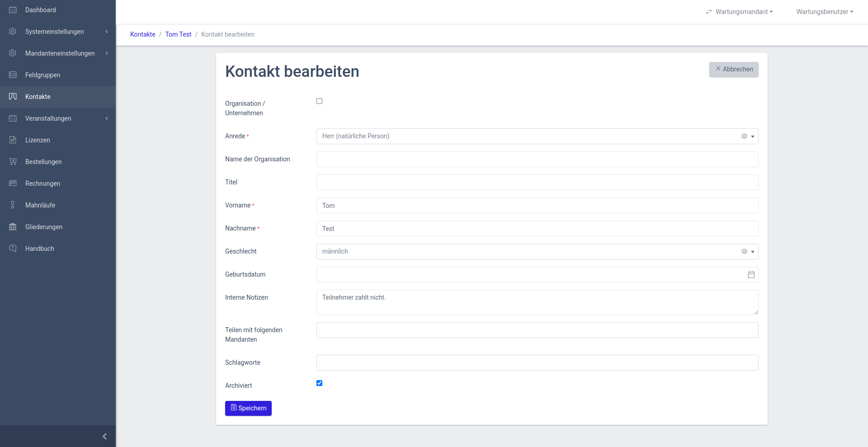Go to Lizenzen in the sidebar

(x=38, y=140)
